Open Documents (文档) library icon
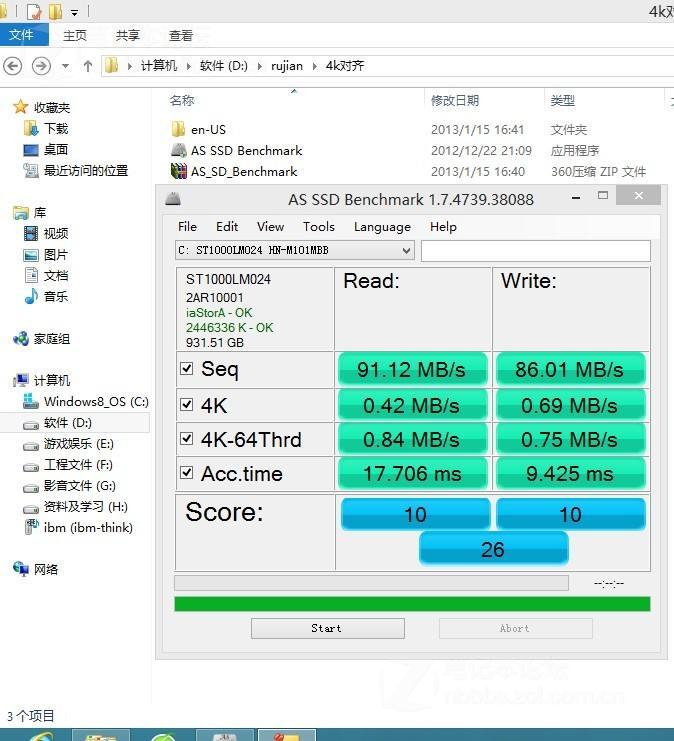Image resolution: width=674 pixels, height=741 pixels. click(x=31, y=275)
